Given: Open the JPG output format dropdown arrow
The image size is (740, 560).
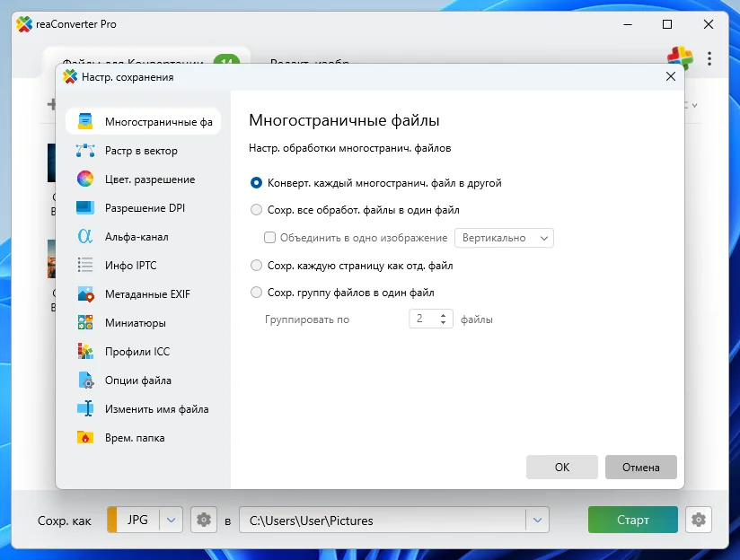Looking at the screenshot, I should (x=172, y=520).
